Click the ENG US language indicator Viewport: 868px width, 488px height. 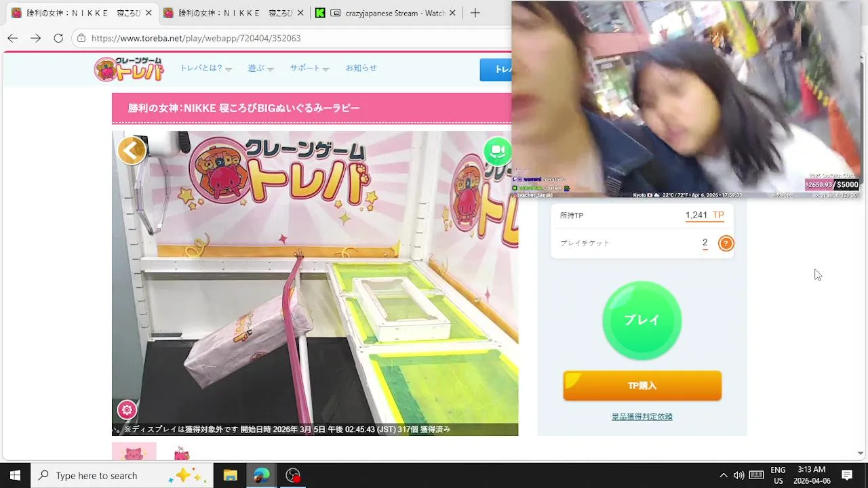(778, 475)
